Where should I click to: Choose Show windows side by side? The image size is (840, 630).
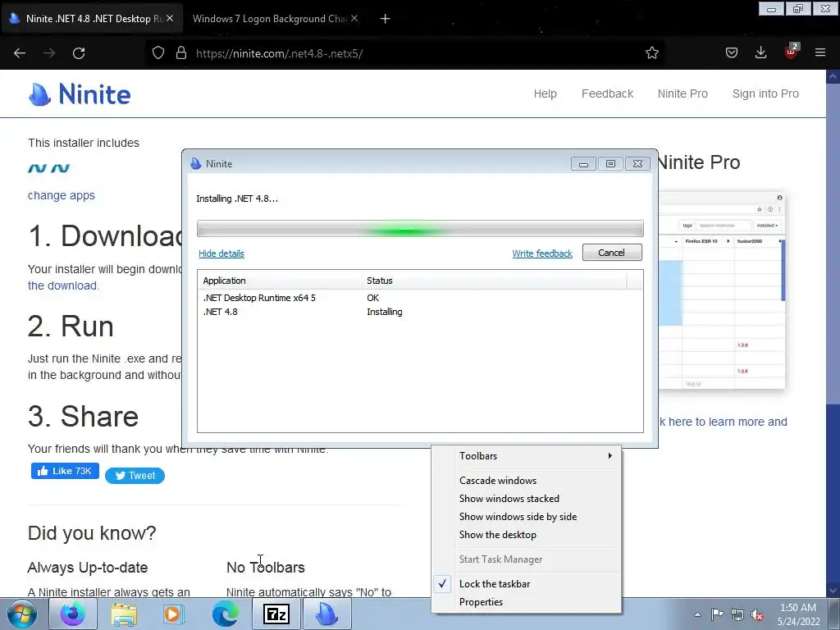(x=526, y=517)
